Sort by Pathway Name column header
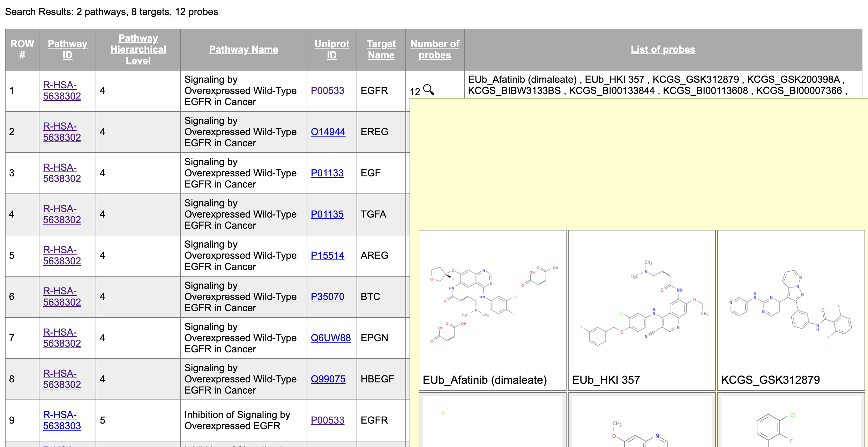The image size is (868, 447). [244, 49]
